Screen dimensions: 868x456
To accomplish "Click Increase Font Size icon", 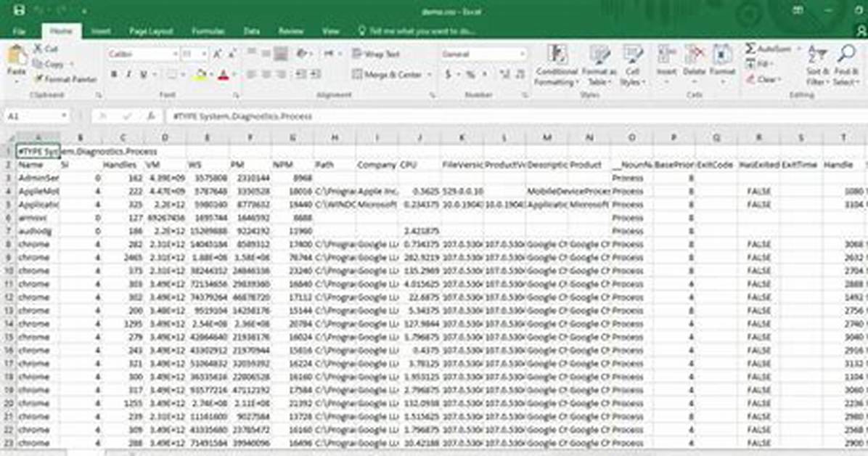I will point(218,54).
